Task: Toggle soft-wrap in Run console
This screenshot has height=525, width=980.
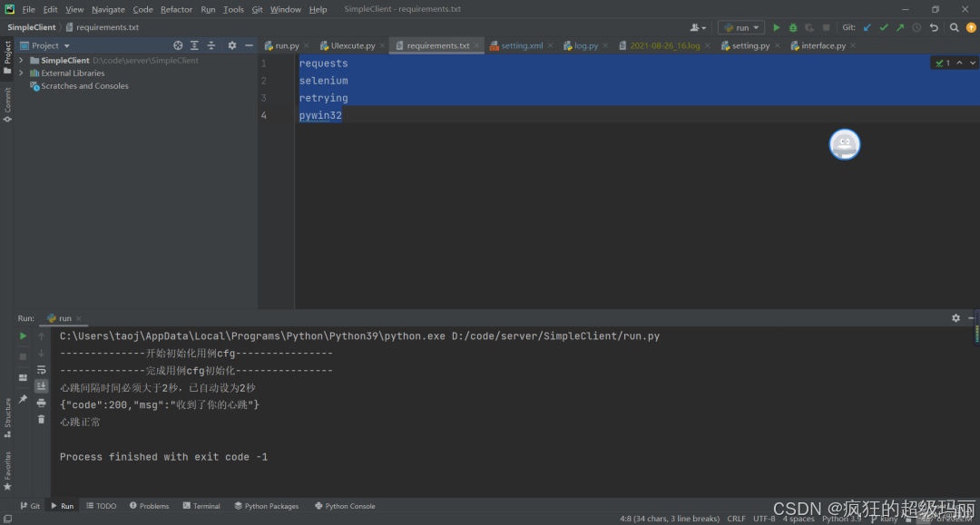Action: tap(41, 370)
